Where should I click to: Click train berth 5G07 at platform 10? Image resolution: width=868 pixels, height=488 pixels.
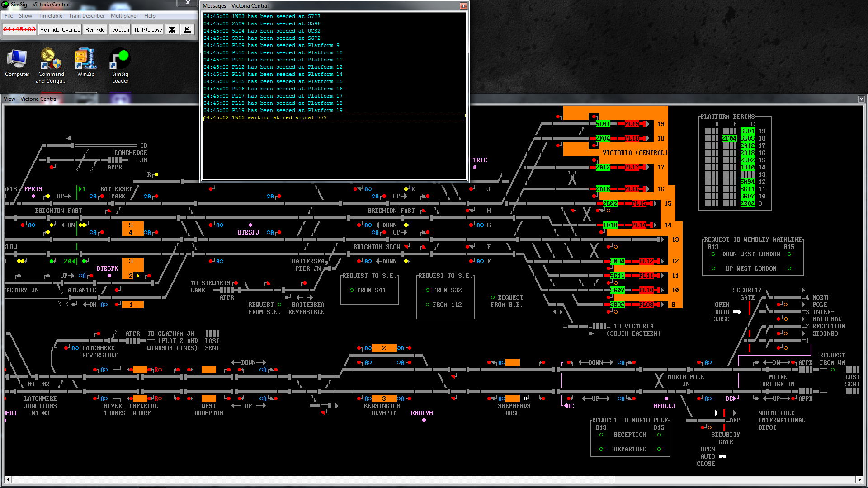click(617, 290)
